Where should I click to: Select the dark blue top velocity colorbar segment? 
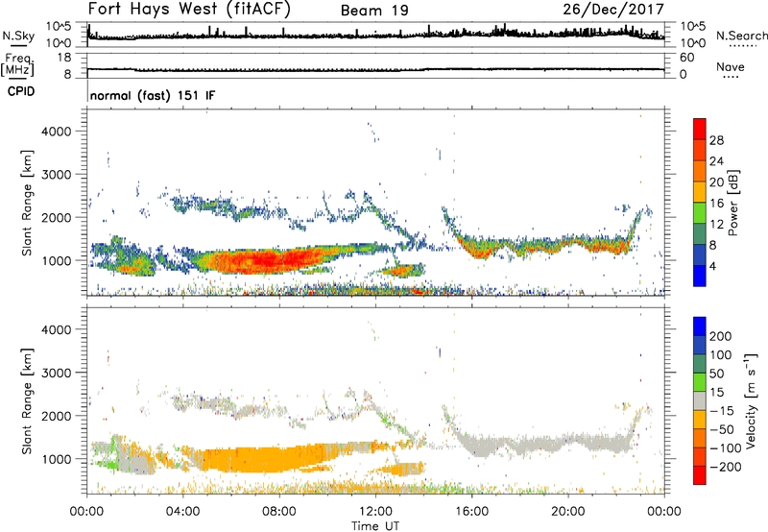pyautogui.click(x=700, y=326)
